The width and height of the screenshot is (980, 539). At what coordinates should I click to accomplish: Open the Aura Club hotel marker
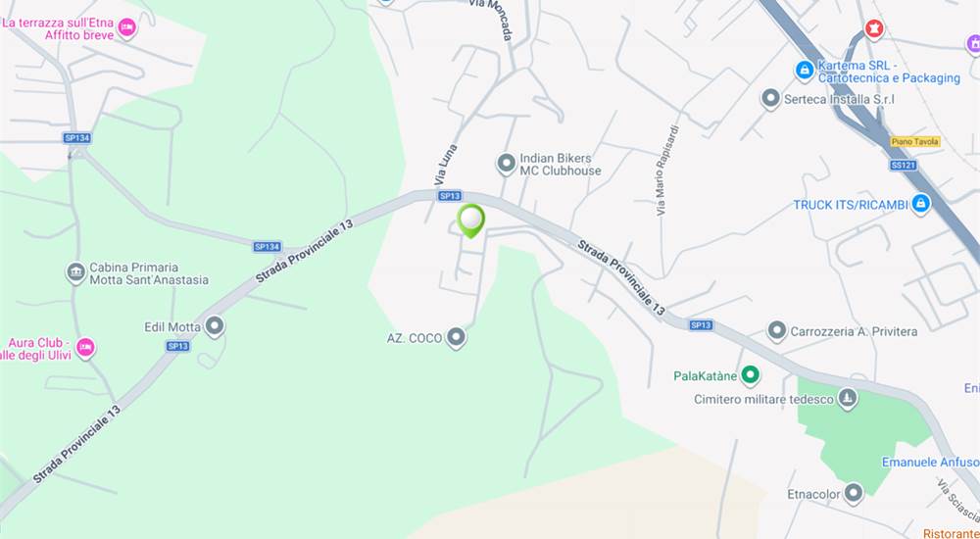85,348
